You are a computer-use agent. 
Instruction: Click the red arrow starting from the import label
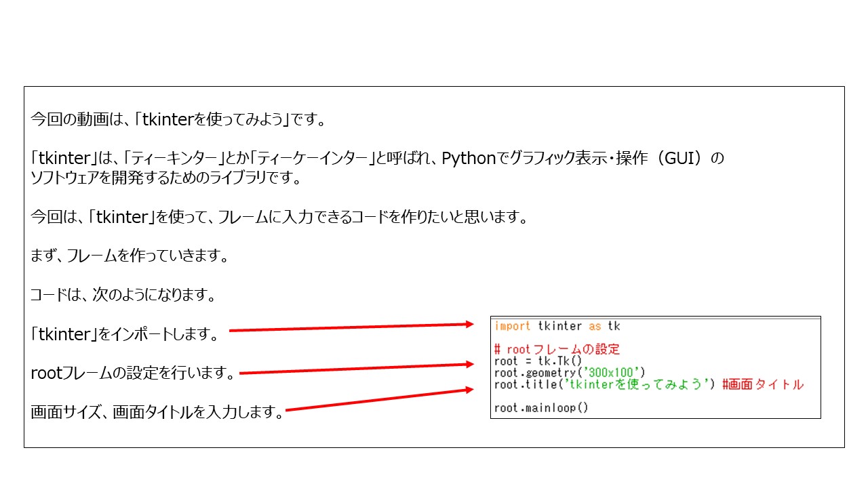pyautogui.click(x=351, y=328)
